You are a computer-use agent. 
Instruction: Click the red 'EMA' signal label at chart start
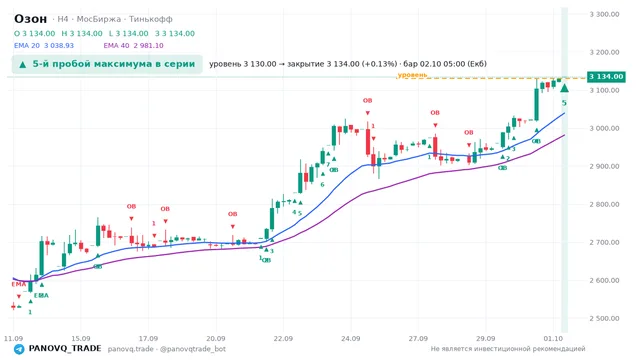point(18,284)
